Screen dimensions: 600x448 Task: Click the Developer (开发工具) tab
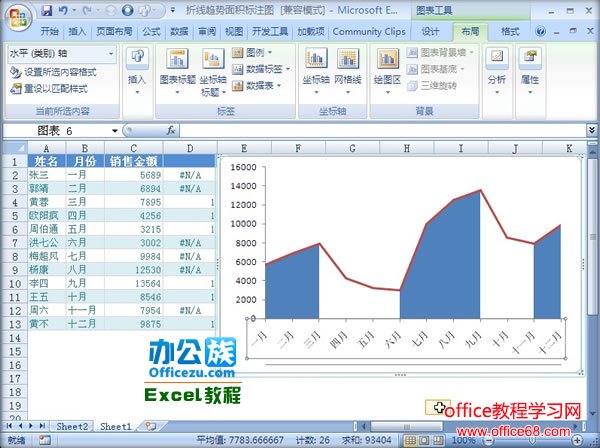[x=270, y=31]
